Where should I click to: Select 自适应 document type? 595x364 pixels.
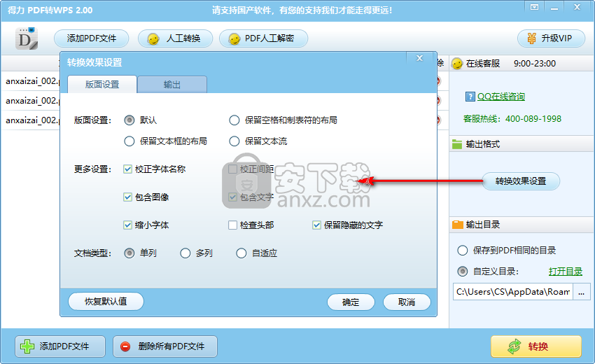(241, 253)
